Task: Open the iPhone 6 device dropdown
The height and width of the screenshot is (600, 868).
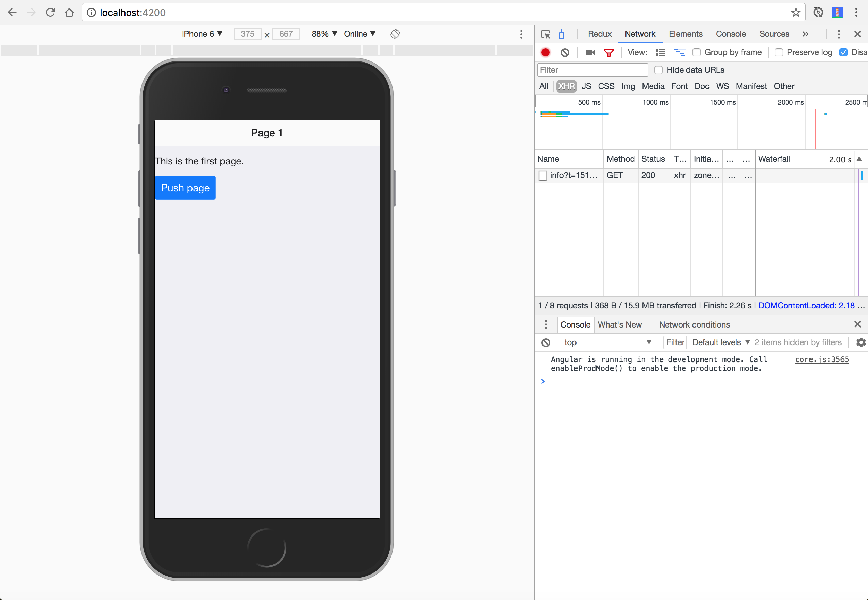Action: (x=202, y=34)
